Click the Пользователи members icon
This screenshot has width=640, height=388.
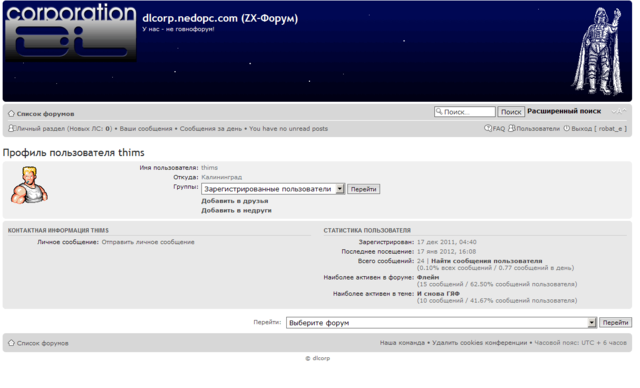[x=511, y=128]
